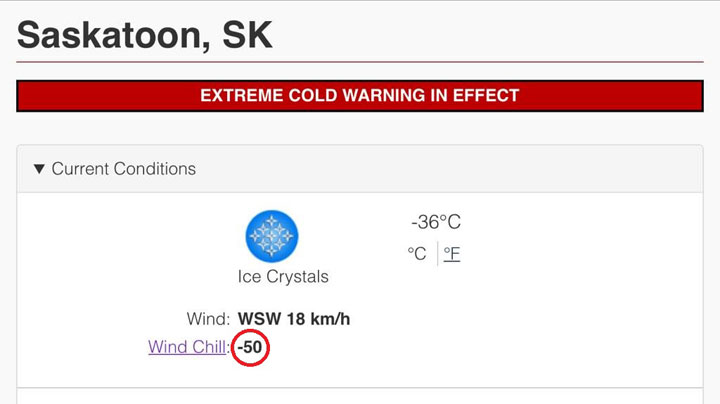Click the Ice Crystals weather icon
The width and height of the screenshot is (720, 404).
tap(271, 237)
